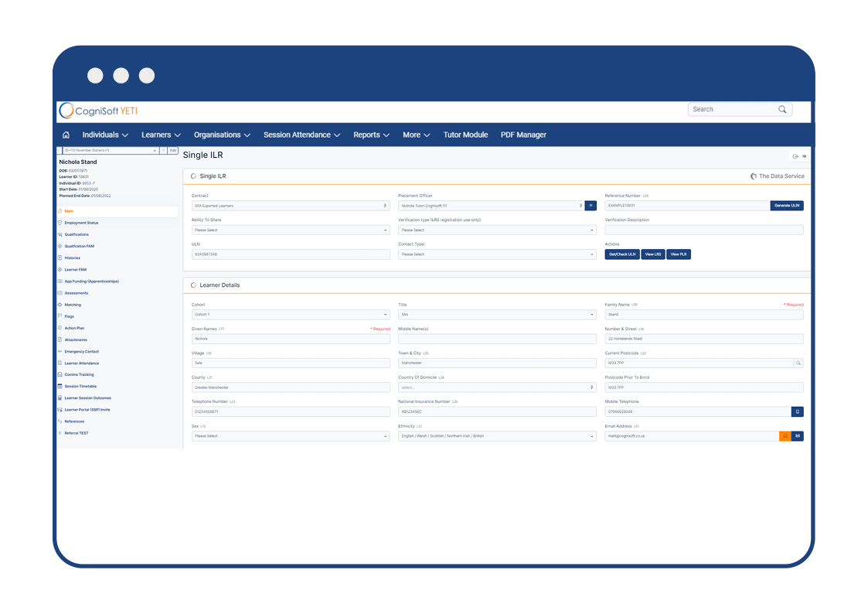Screen dimensions: 868x614
Task: Click the Learner Attendance icon
Action: click(60, 363)
